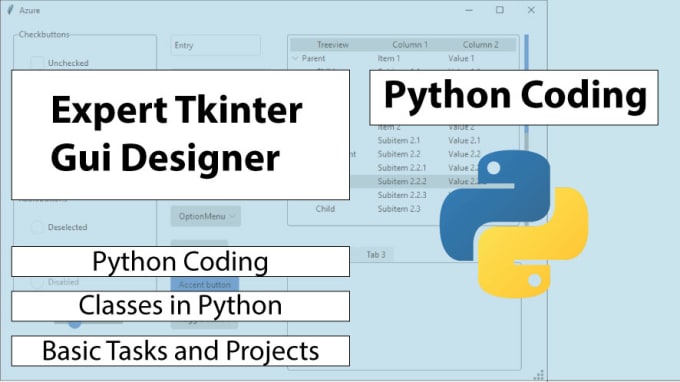Click the blue slider handle
Screen dimensions: 680x382
tap(75, 324)
